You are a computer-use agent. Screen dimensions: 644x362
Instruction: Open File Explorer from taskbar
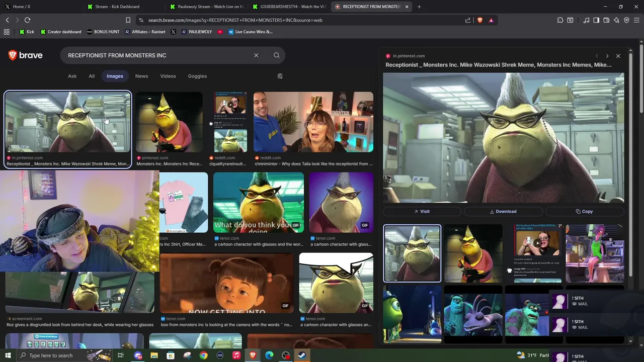pyautogui.click(x=154, y=355)
